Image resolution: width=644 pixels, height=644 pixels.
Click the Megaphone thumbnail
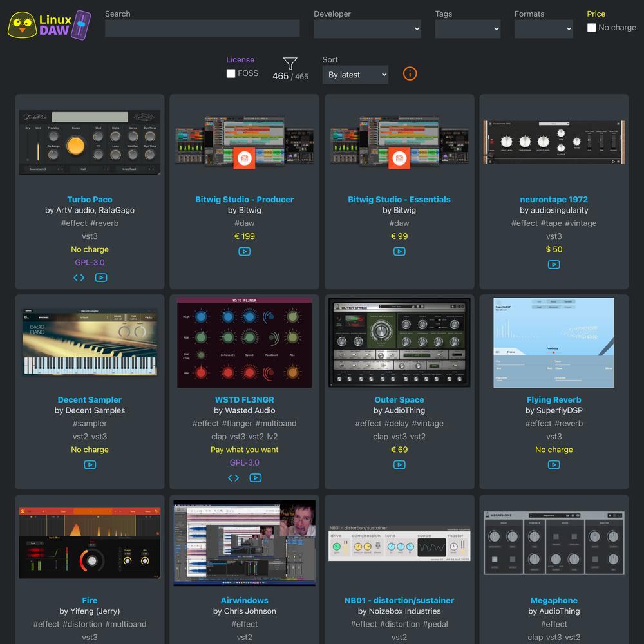pos(554,542)
